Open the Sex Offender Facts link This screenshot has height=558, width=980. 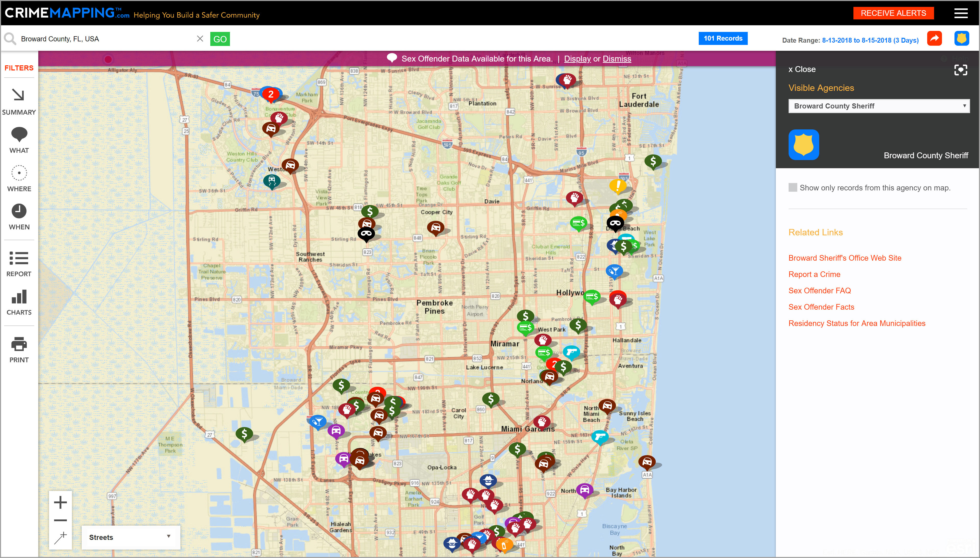821,307
